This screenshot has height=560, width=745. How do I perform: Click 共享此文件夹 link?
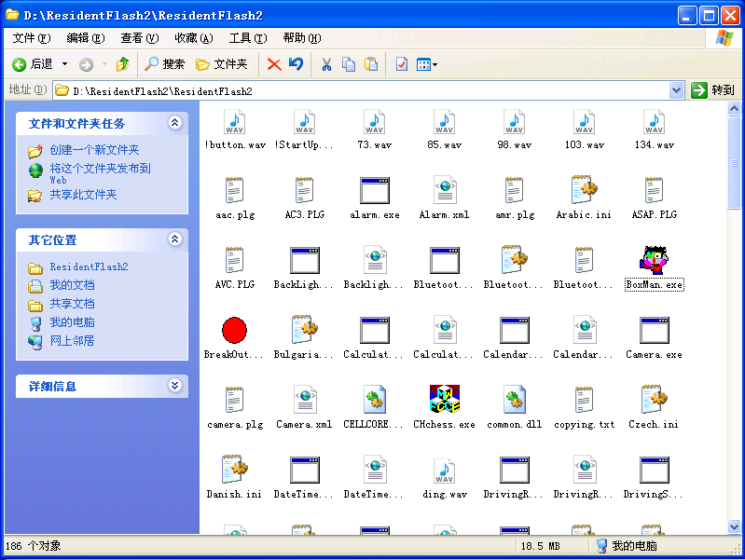point(83,195)
